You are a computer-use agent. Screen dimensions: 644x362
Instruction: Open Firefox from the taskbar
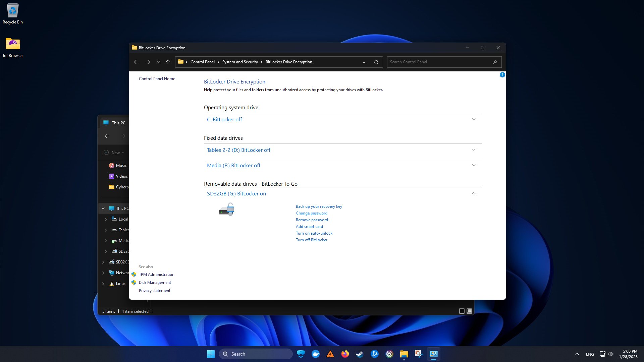point(345,354)
